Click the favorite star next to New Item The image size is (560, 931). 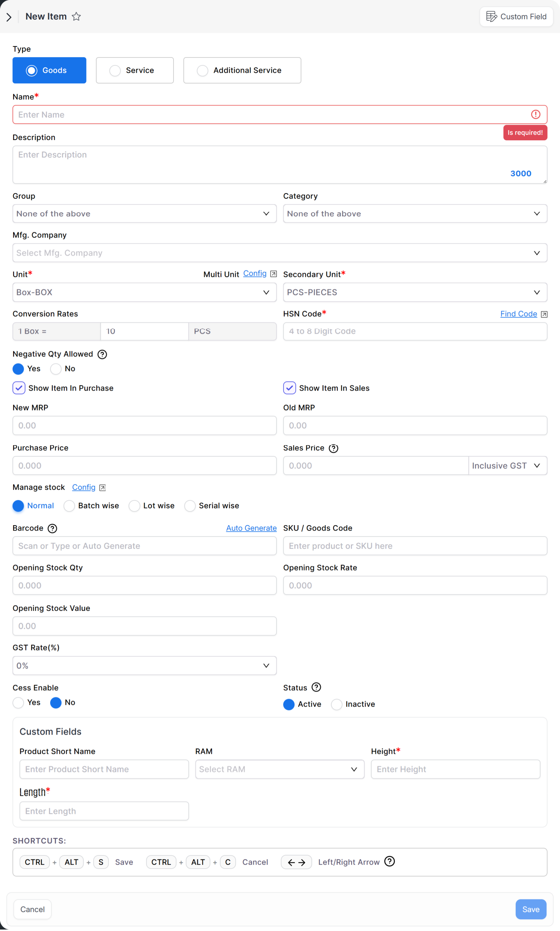(76, 17)
